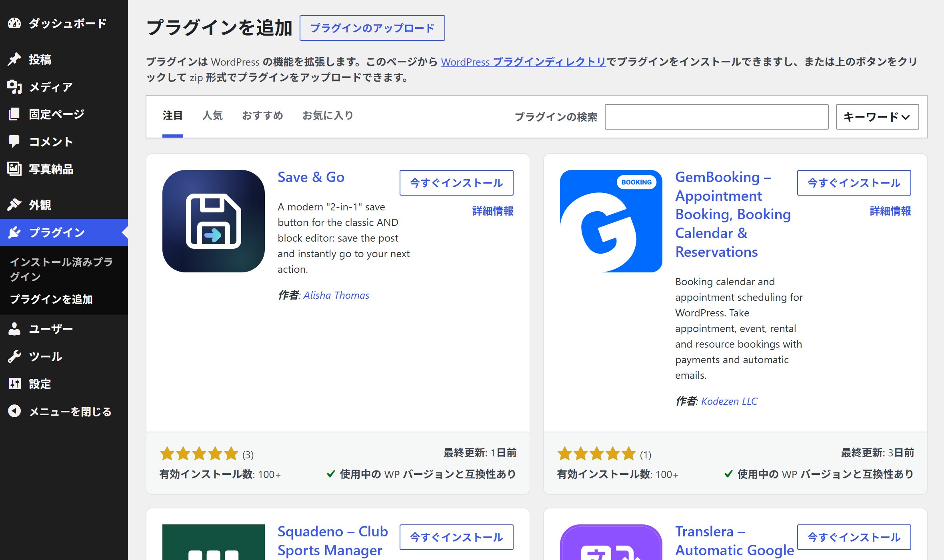Open the Translera – Automatic Google title
This screenshot has width=944, height=560.
[x=734, y=541]
